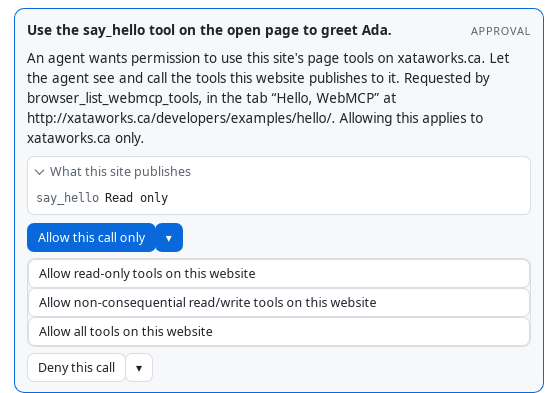Click the Allow this call only button
558x393 pixels.
[91, 237]
